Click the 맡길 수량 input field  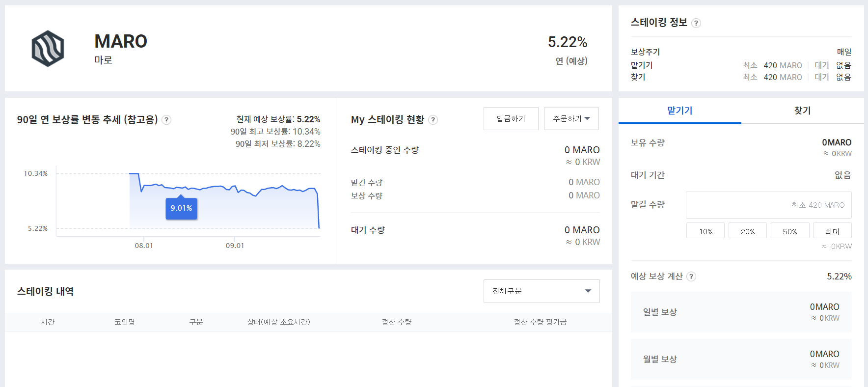(x=769, y=205)
